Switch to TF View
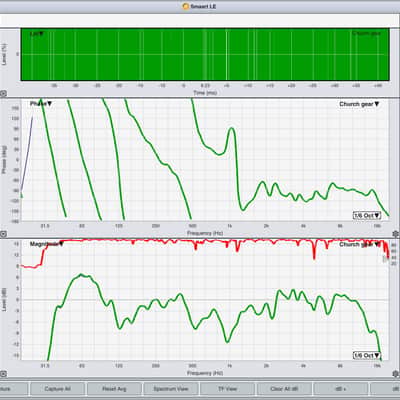Image resolution: width=400 pixels, height=400 pixels. (227, 389)
